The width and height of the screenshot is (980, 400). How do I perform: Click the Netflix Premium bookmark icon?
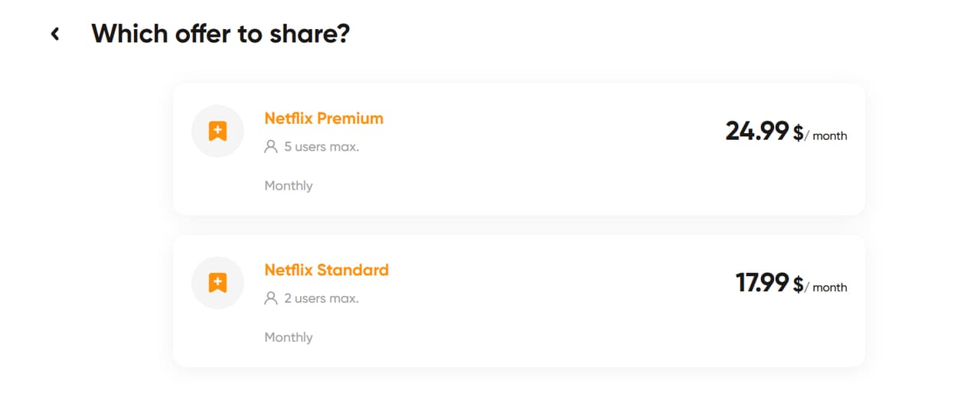coord(217,132)
